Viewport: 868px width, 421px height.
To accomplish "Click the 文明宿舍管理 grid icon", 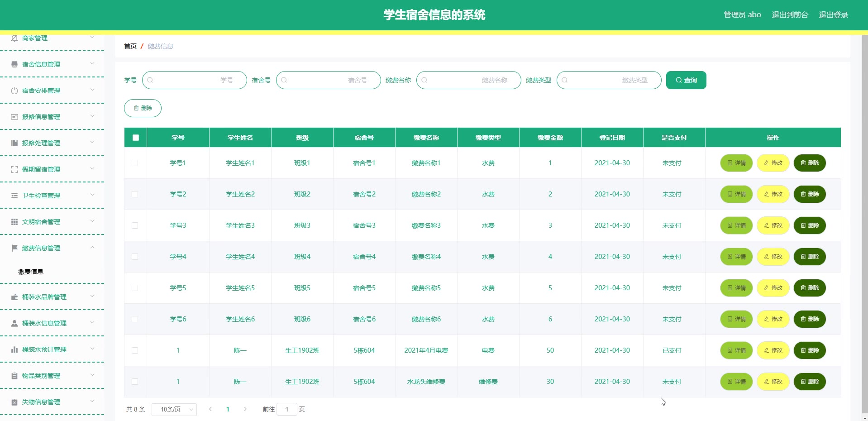I will tap(14, 222).
